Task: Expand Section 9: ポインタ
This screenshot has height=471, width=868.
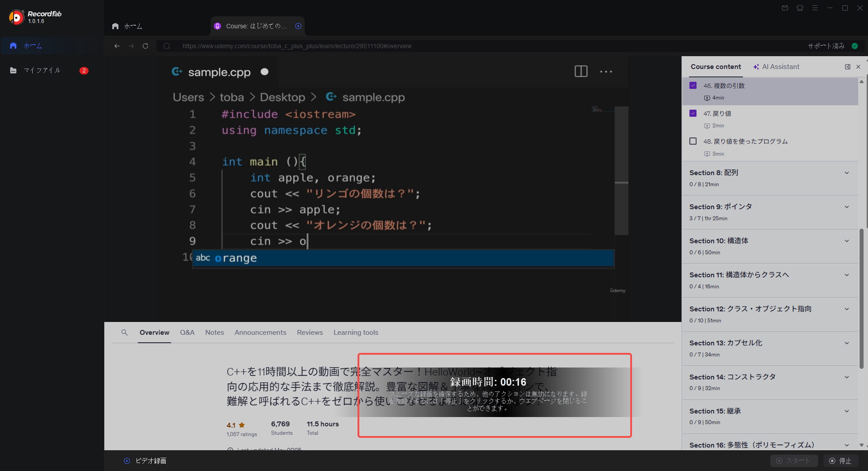Action: pyautogui.click(x=770, y=212)
